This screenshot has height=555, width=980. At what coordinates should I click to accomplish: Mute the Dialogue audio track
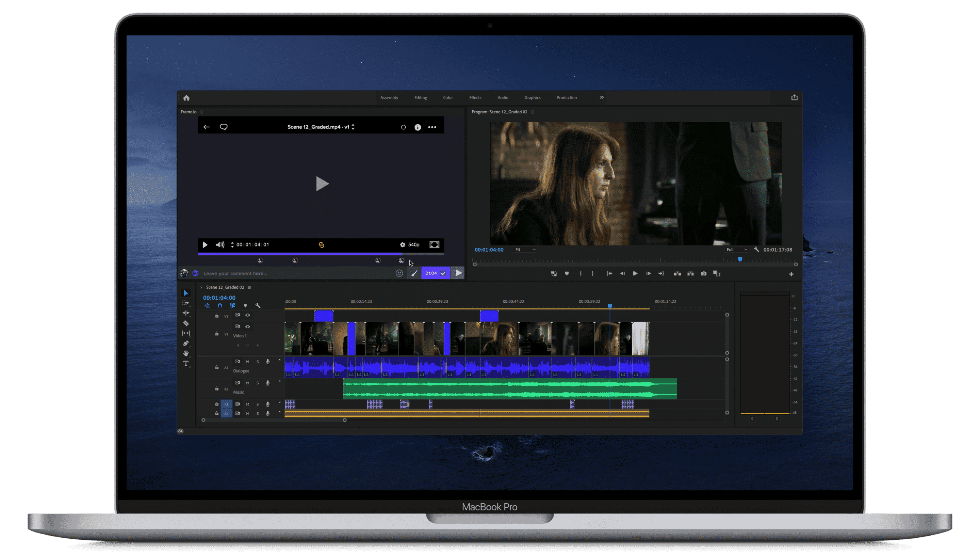[248, 362]
